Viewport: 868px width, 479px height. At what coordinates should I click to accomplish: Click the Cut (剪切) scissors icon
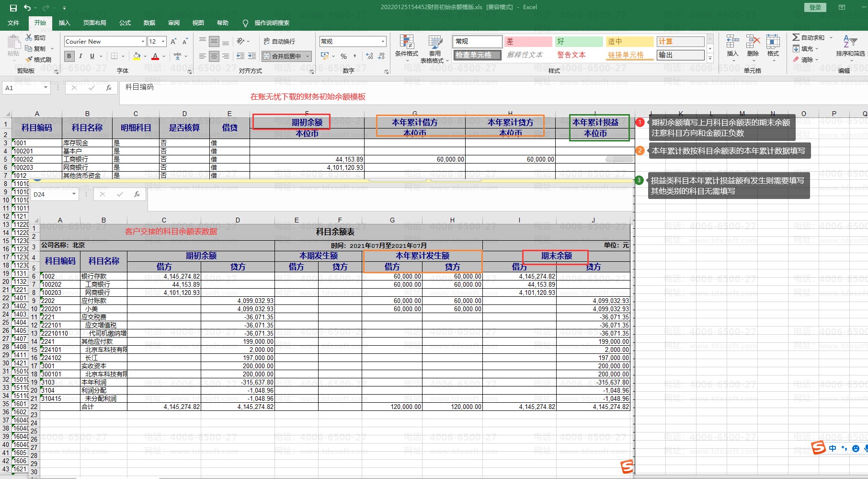point(29,37)
